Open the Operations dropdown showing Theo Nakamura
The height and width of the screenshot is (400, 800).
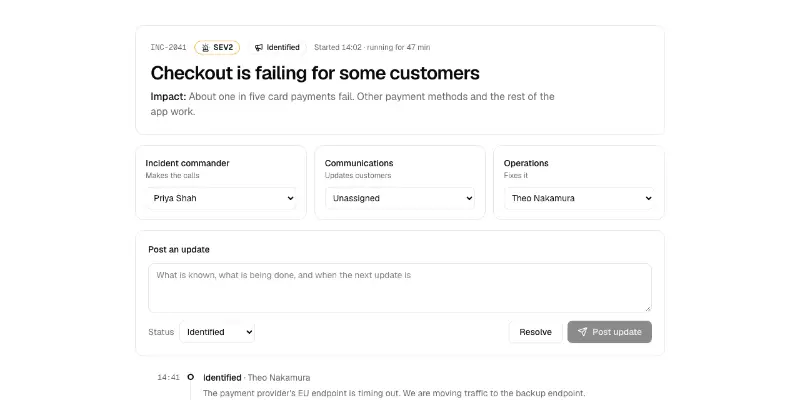tap(579, 198)
